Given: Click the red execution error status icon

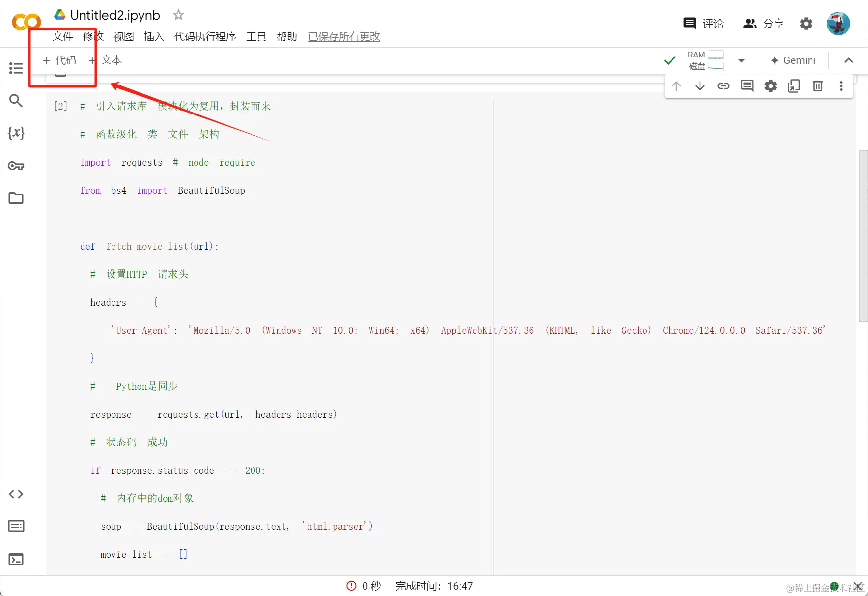Looking at the screenshot, I should pyautogui.click(x=351, y=586).
